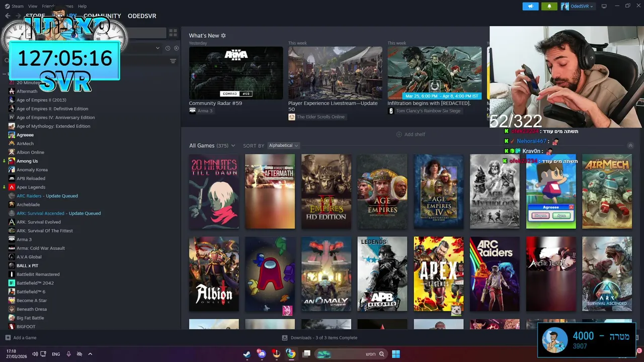Open 20 Minutes Till Dawn cover

click(214, 192)
